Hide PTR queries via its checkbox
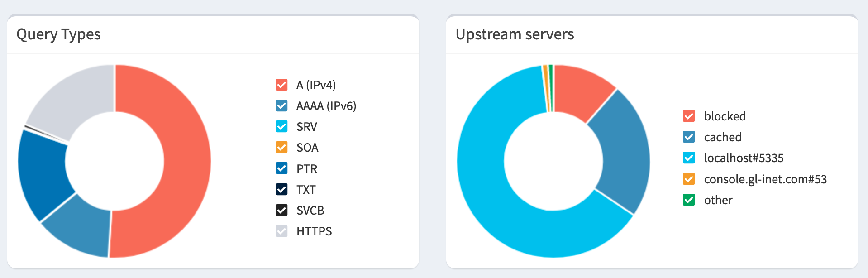The width and height of the screenshot is (868, 278). 281,168
